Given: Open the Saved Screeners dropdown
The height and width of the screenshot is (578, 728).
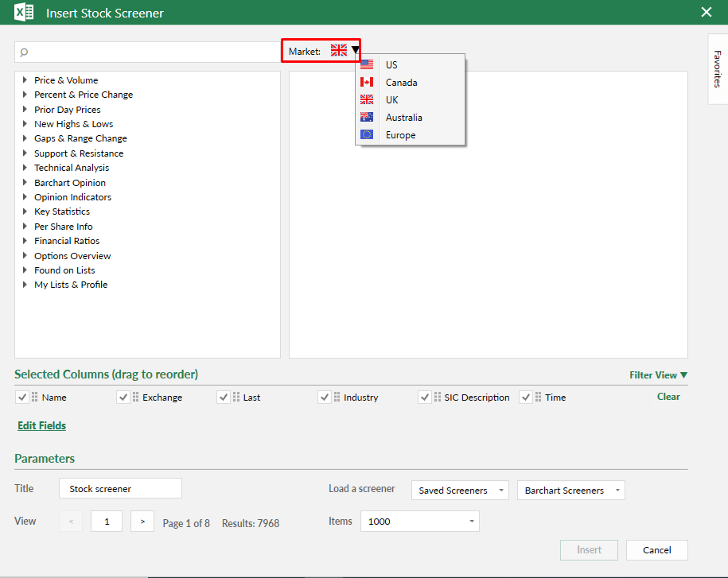Looking at the screenshot, I should point(460,491).
